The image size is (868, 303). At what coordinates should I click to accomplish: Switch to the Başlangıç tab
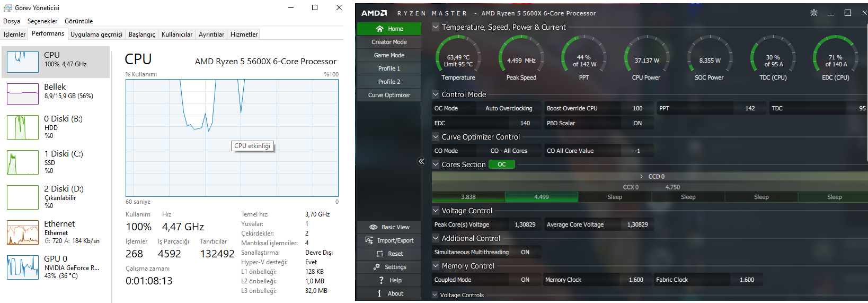coord(142,34)
